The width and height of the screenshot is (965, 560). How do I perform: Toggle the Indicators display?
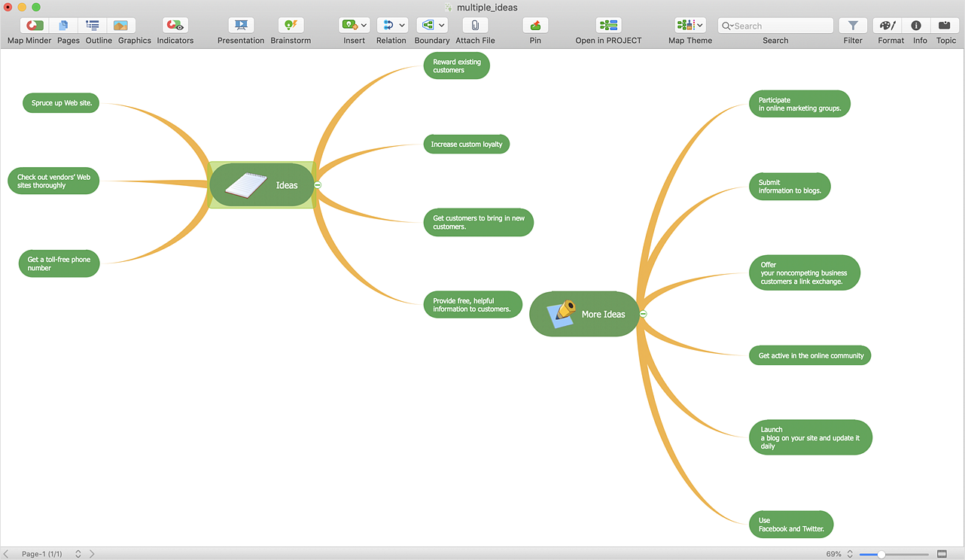point(175,26)
